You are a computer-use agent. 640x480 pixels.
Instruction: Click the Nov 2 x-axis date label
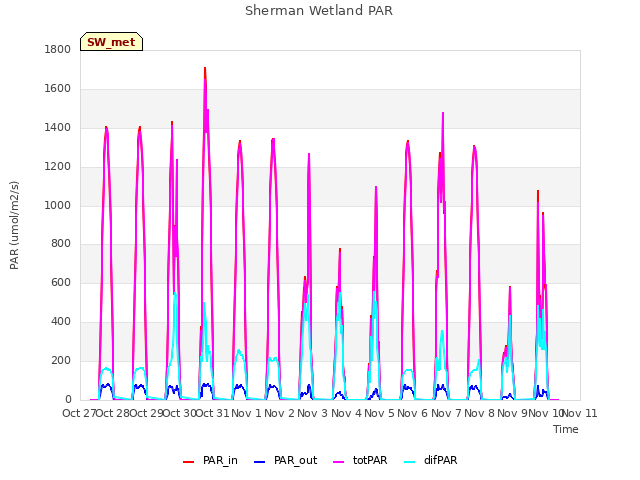(280, 413)
